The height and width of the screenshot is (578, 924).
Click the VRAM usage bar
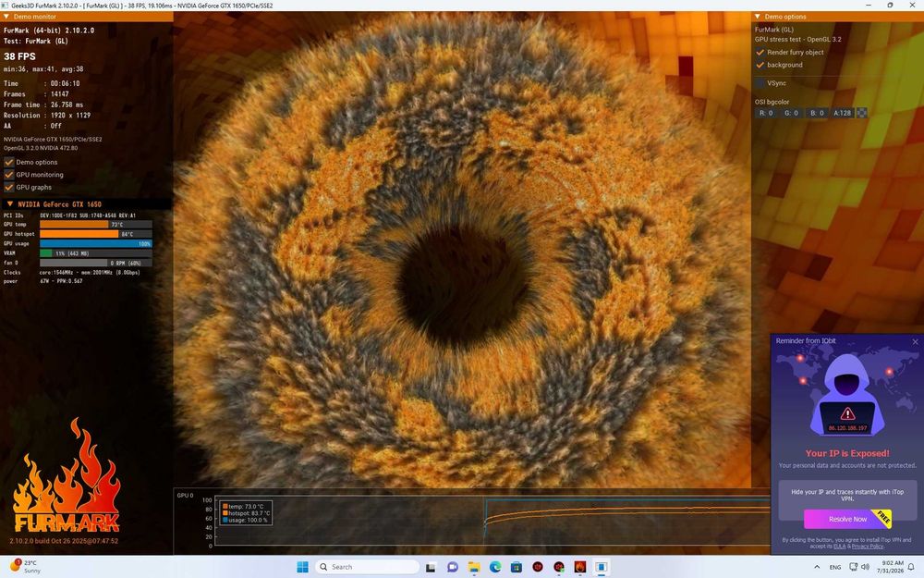(x=95, y=253)
